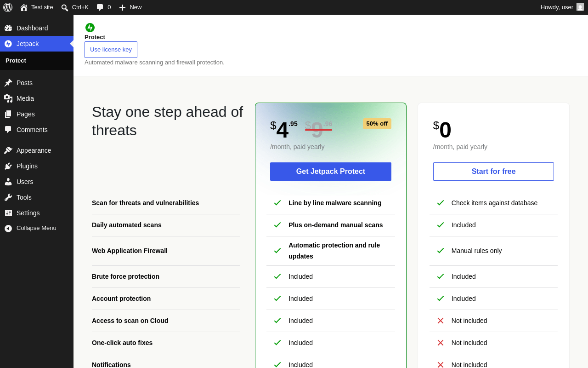Open the search magnifier icon in admin bar
Screen dimensions: 588x368
pyautogui.click(x=65, y=7)
